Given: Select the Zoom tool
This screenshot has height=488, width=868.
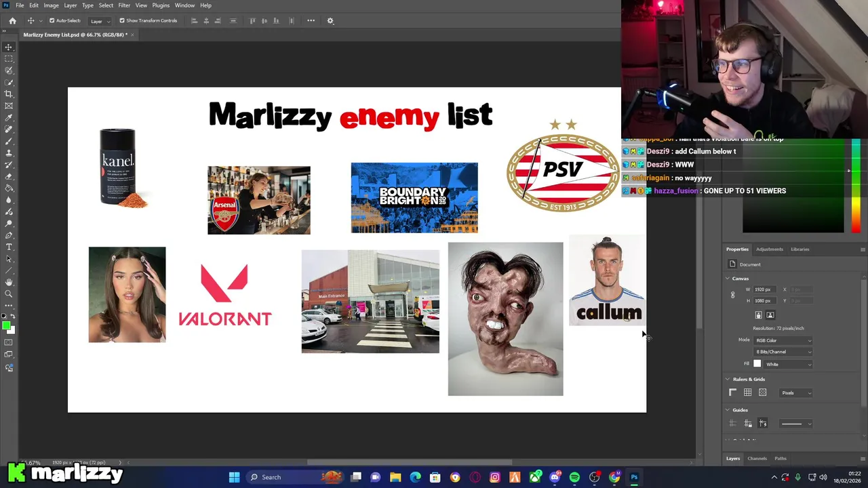Looking at the screenshot, I should point(9,293).
